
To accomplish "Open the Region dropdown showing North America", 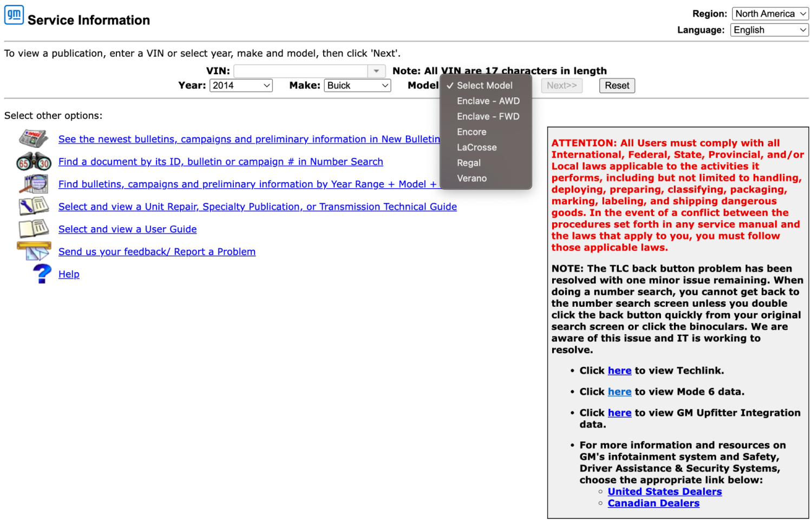I will (x=770, y=14).
